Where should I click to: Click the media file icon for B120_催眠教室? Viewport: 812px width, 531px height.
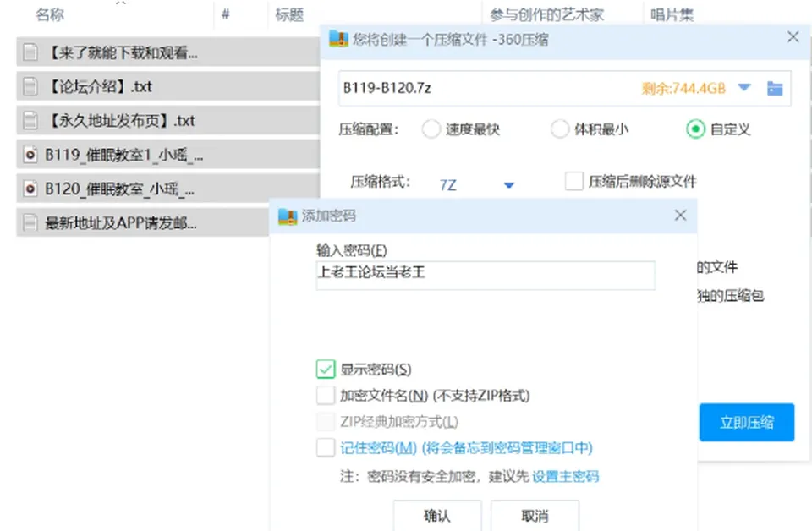[x=30, y=189]
